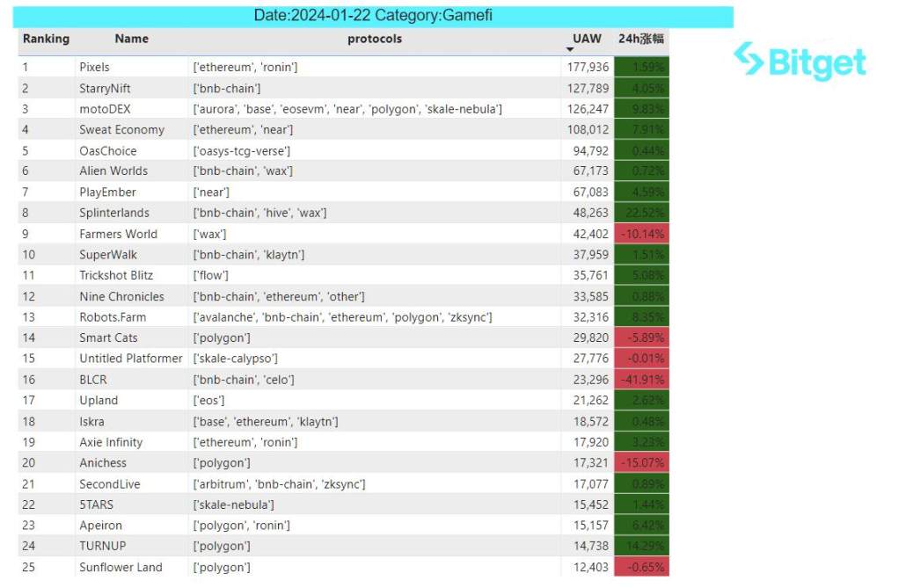
Task: Select the Pixels row name
Action: pos(95,67)
